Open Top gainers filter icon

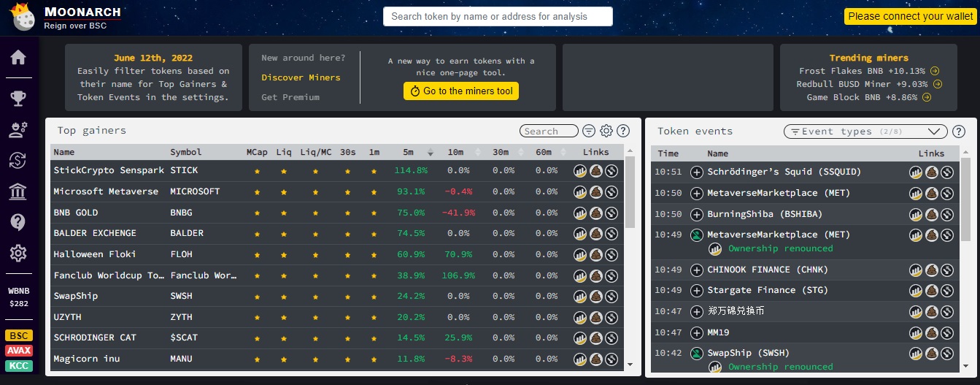(589, 131)
